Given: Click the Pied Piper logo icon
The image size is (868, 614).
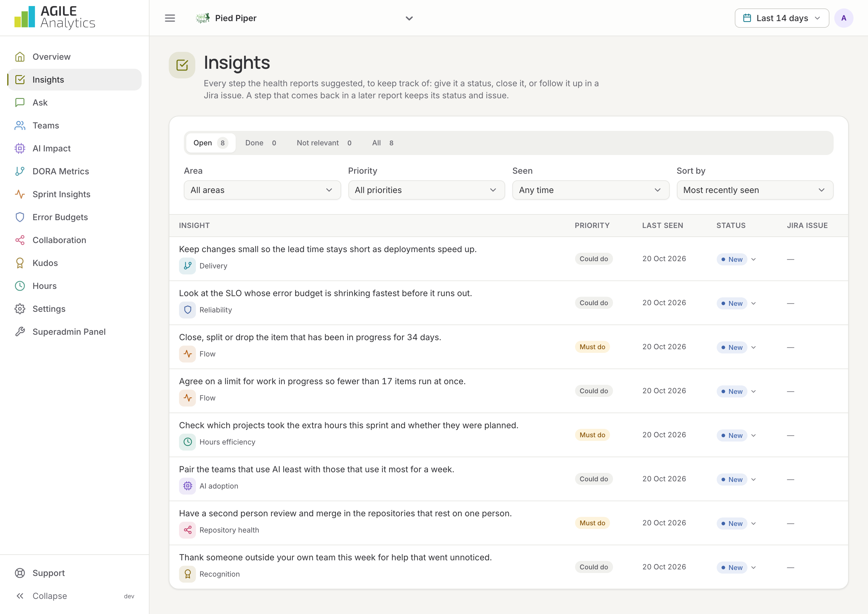Looking at the screenshot, I should pyautogui.click(x=203, y=18).
